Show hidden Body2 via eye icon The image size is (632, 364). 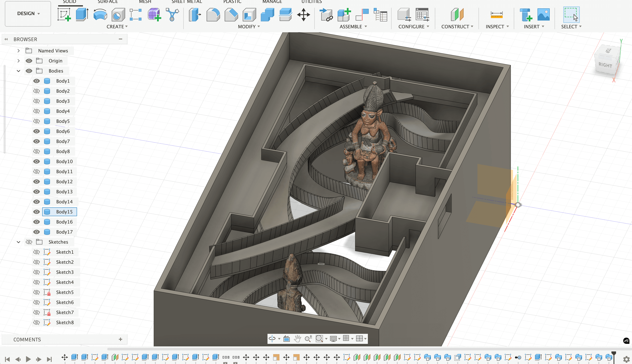click(x=37, y=91)
